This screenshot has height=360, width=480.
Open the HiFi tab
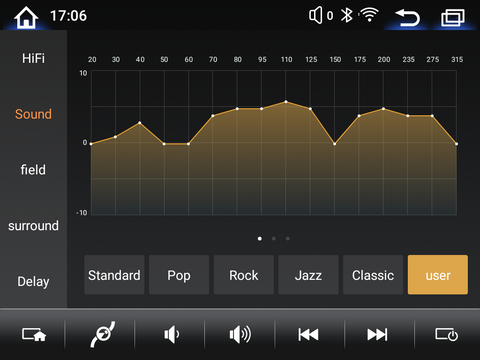33,58
